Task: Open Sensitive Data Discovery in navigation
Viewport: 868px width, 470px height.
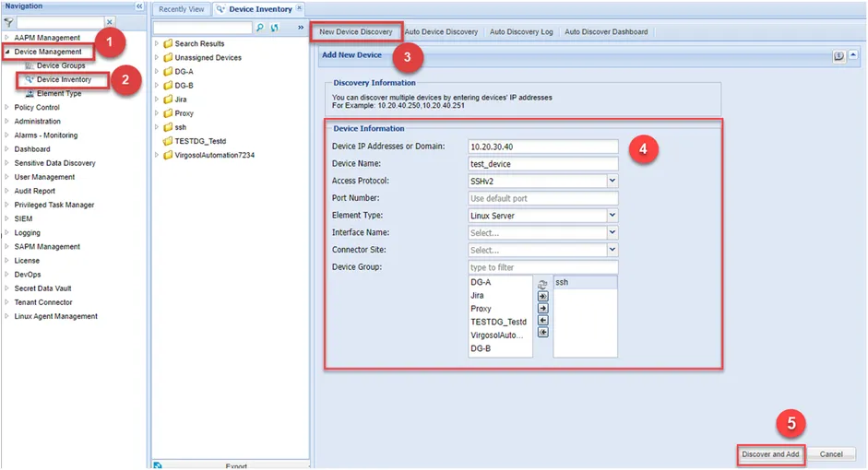Action: (x=54, y=163)
